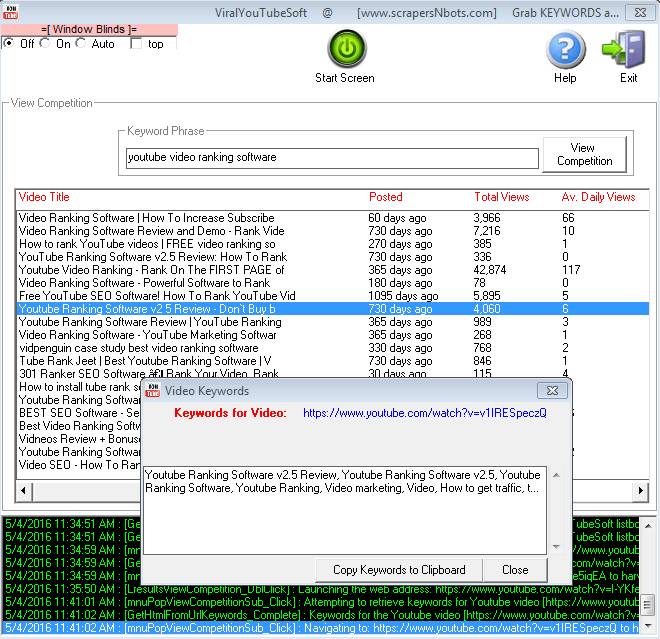
Task: Click the Video Title column header
Action: pyautogui.click(x=44, y=197)
